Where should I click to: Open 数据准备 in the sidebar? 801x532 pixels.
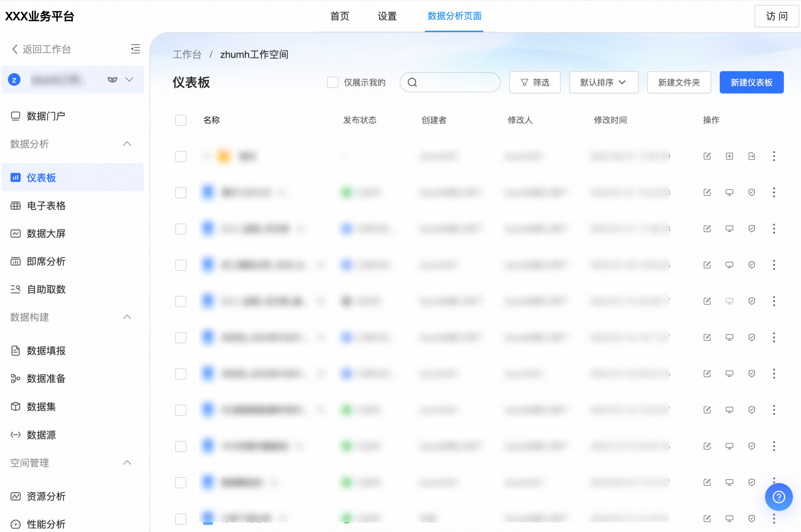tap(73, 378)
